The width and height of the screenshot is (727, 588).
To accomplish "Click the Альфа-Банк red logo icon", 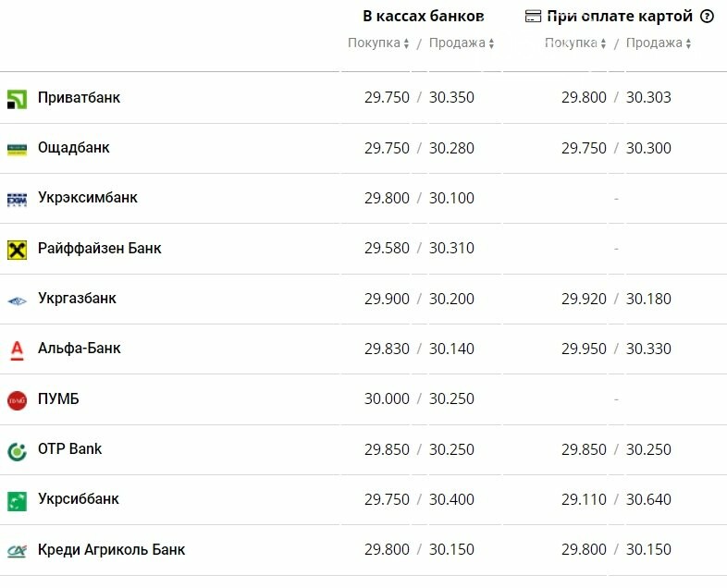I will [18, 350].
